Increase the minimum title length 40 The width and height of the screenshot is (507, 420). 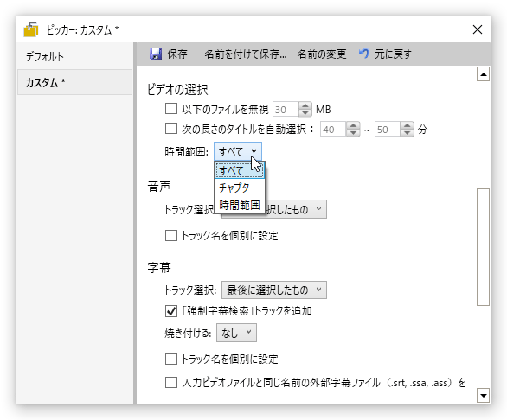pyautogui.click(x=353, y=125)
